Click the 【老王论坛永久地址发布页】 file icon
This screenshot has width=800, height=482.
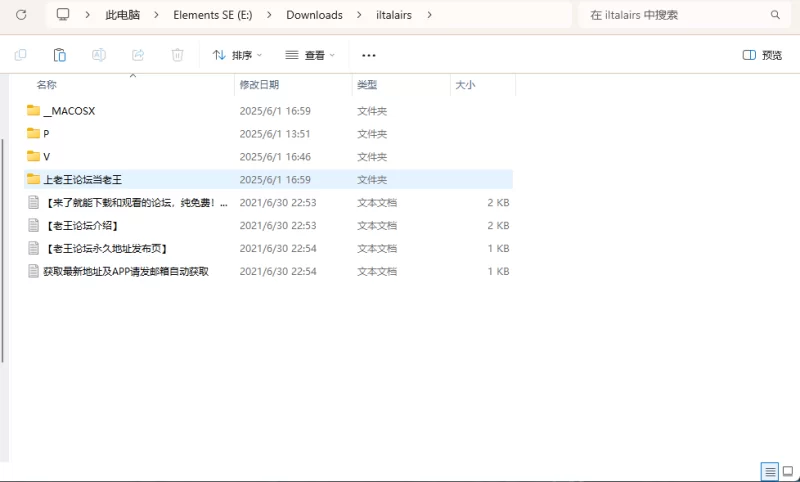[34, 248]
